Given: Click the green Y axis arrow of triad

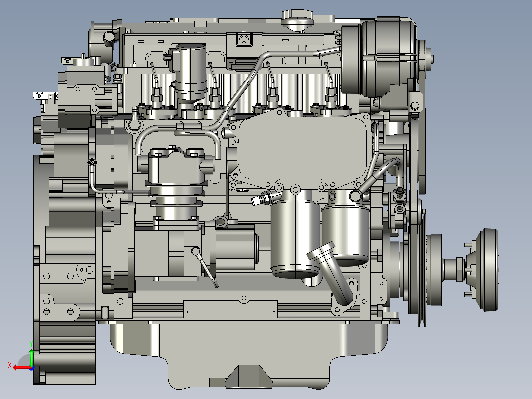Looking at the screenshot, I should tap(31, 358).
